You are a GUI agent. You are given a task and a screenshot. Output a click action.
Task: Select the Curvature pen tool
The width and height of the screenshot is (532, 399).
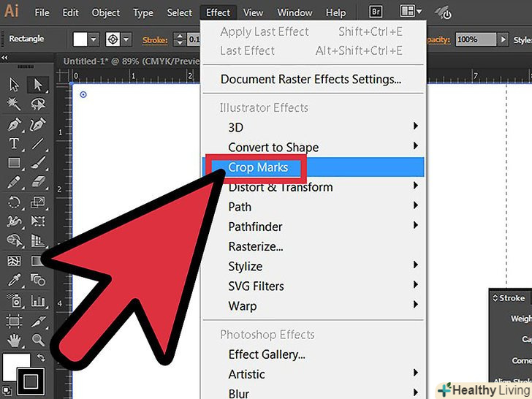point(38,124)
